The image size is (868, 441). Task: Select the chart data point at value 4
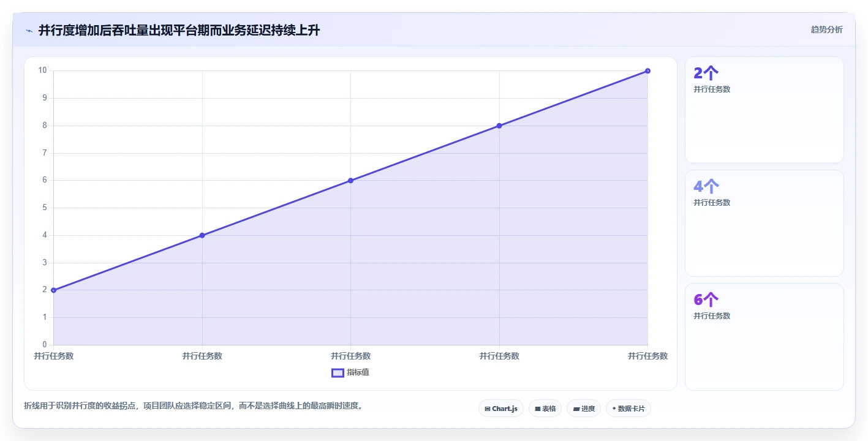[x=202, y=235]
